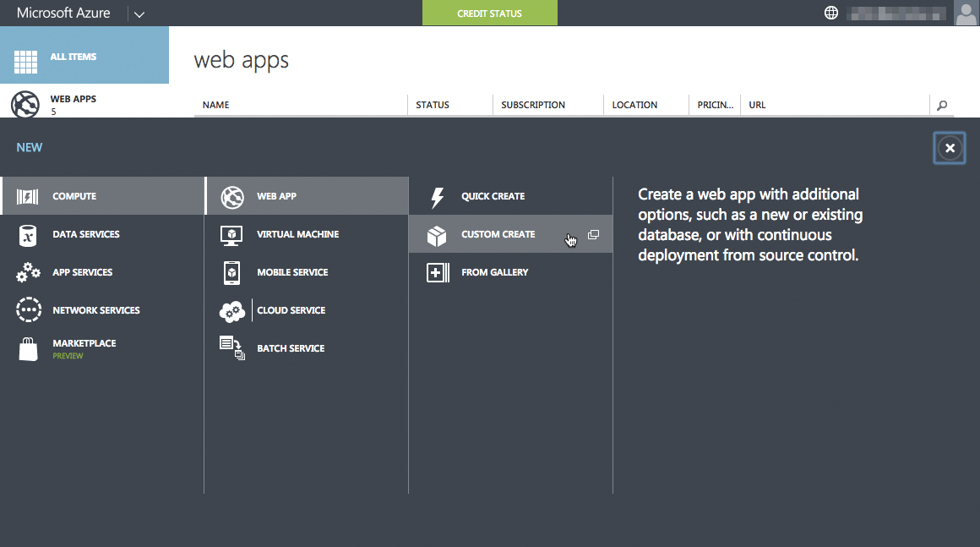Click the Marketplace shopping bag icon
Viewport: 980px width, 547px height.
click(28, 349)
